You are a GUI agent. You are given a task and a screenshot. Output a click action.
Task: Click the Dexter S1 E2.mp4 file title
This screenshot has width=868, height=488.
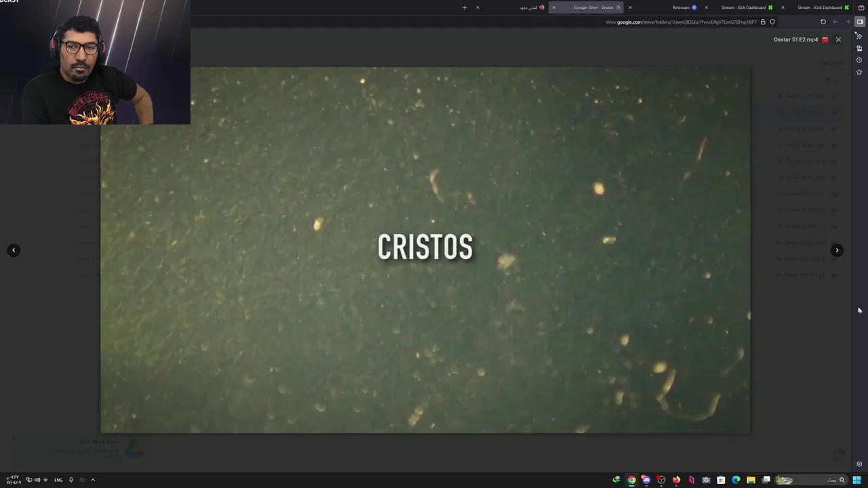795,39
